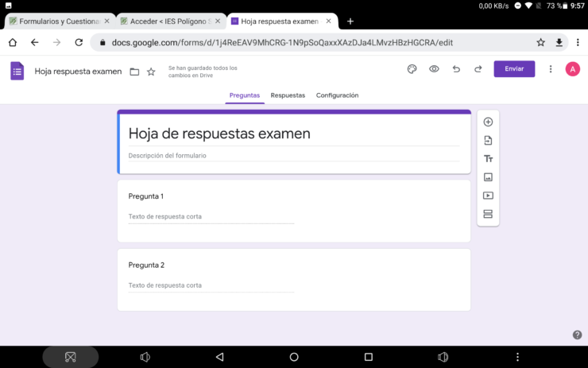588x368 pixels.
Task: Undo the last change
Action: 456,69
